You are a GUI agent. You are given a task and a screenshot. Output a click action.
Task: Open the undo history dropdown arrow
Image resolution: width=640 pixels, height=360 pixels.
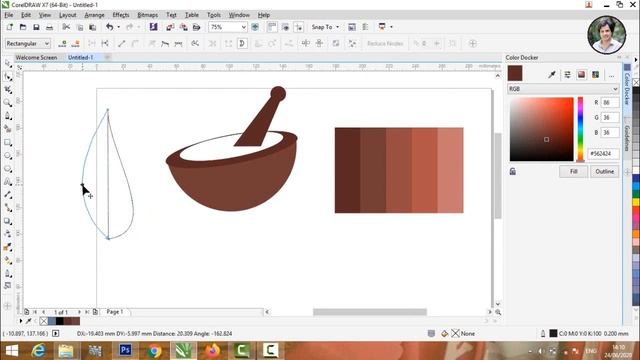click(119, 27)
